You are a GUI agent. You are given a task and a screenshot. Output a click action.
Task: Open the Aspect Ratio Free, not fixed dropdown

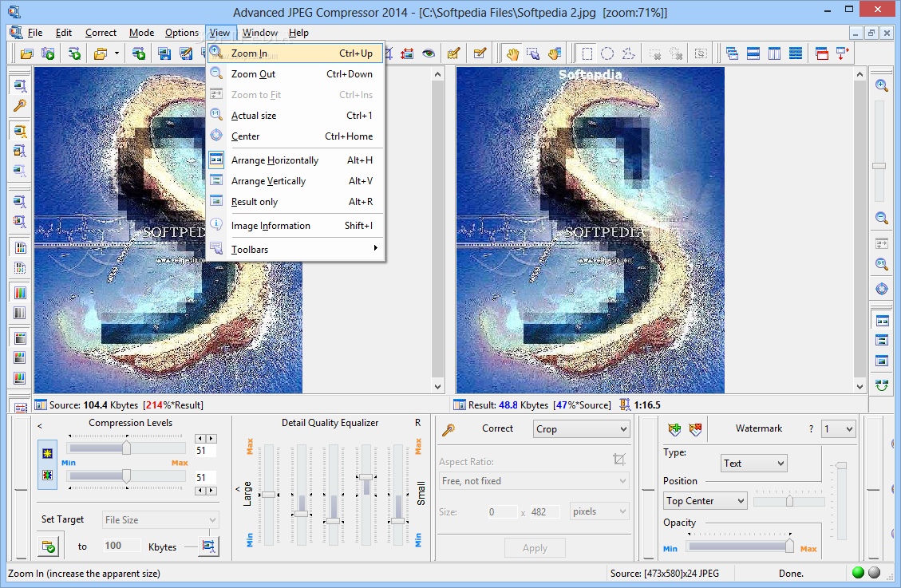point(534,480)
